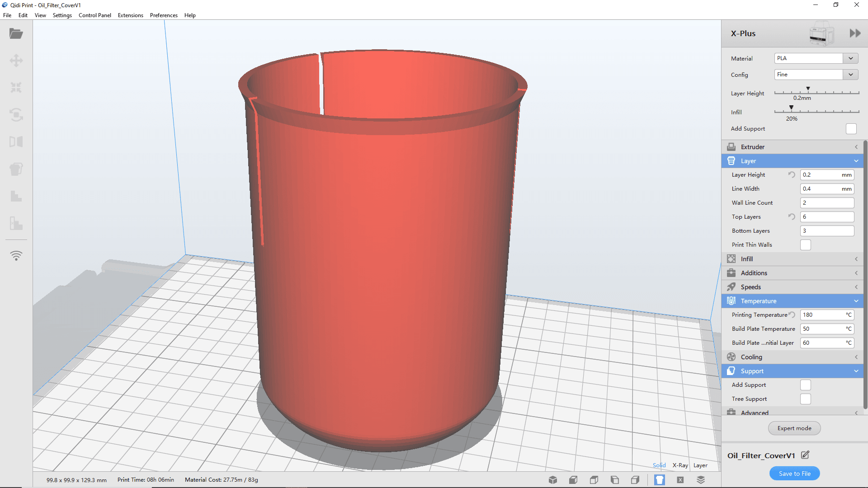868x488 pixels.
Task: Open a model file with the folder icon
Action: tap(16, 33)
